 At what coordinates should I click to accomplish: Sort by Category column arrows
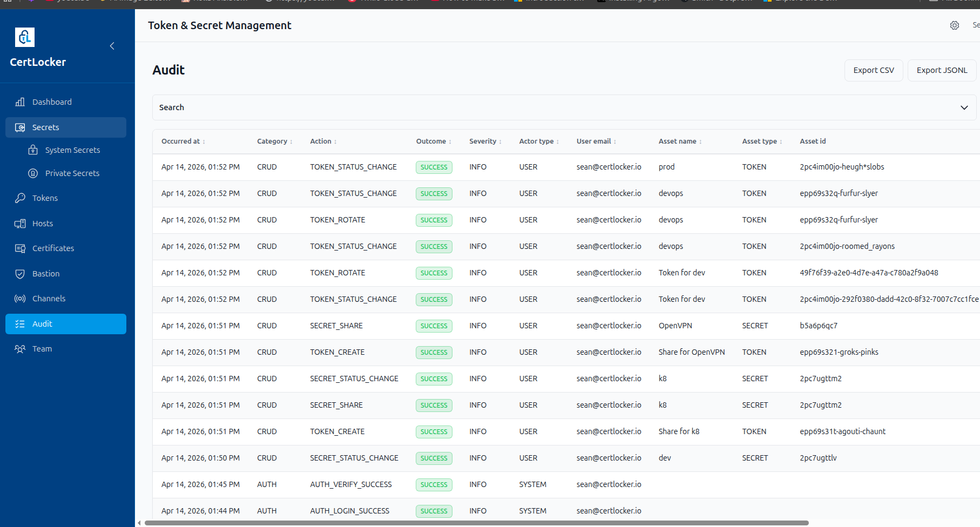(x=291, y=141)
